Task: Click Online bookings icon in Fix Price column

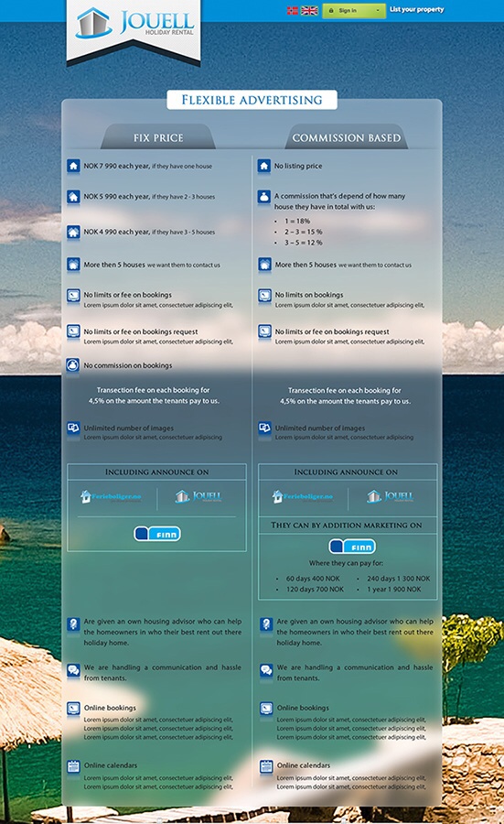Action: [x=73, y=709]
